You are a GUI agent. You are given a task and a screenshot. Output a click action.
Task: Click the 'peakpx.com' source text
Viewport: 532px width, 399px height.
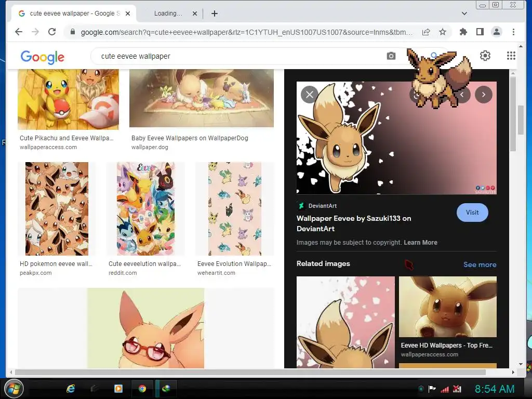[36, 273]
